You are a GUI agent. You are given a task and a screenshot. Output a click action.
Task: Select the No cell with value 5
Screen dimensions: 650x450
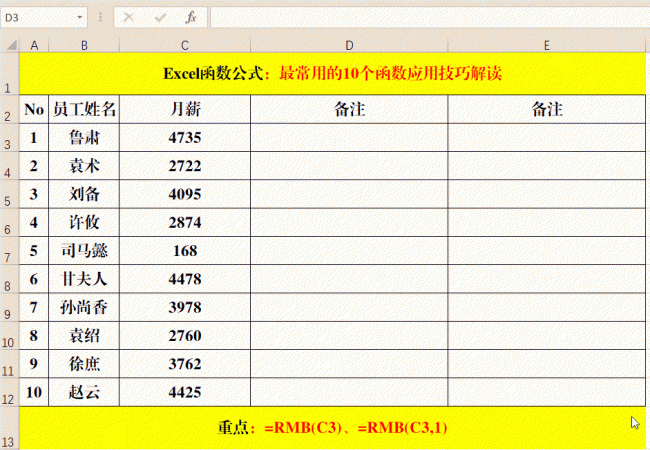pyautogui.click(x=34, y=251)
